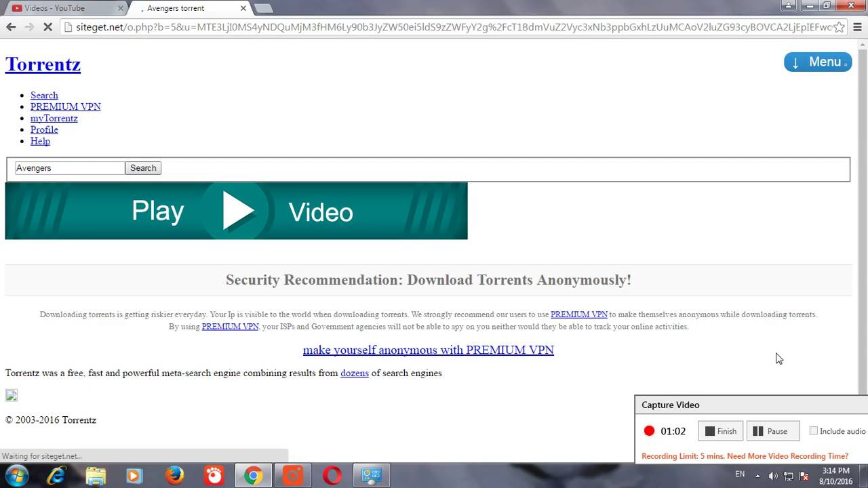Close the Videos - YouTube tab
868x488 pixels.
(x=121, y=8)
